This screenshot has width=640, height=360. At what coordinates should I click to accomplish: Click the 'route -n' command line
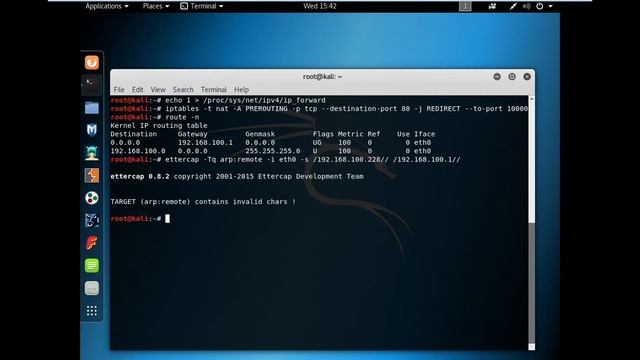click(155, 117)
